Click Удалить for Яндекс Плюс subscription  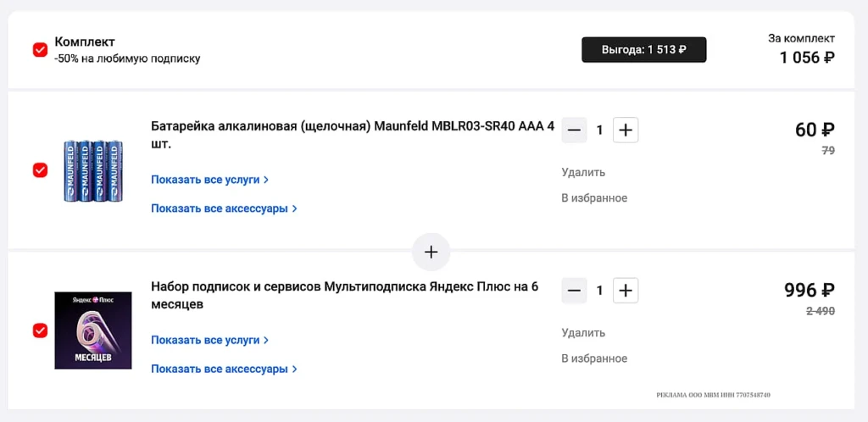pos(583,333)
